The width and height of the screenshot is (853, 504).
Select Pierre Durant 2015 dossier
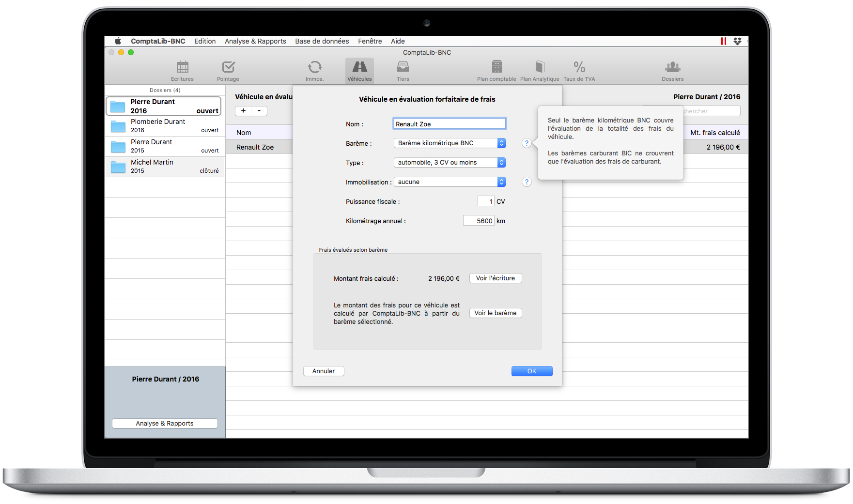click(165, 146)
